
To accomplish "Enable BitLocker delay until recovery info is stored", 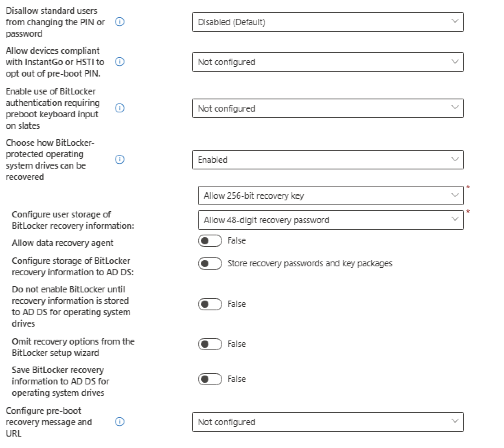I will tap(210, 304).
